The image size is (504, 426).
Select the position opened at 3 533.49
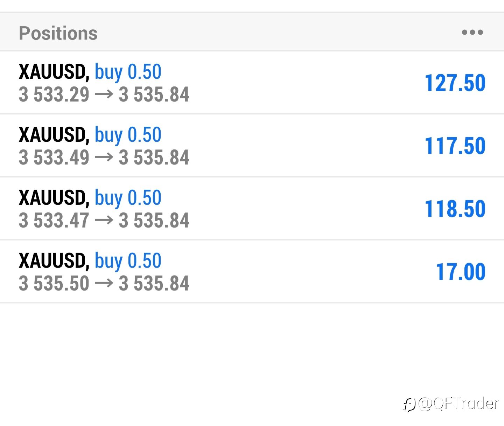pos(252,146)
